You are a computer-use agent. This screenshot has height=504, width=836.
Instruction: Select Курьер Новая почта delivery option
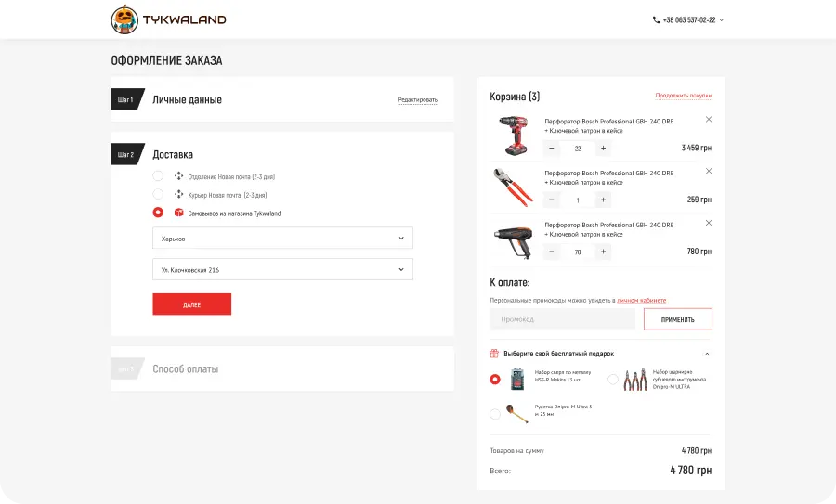coord(158,194)
